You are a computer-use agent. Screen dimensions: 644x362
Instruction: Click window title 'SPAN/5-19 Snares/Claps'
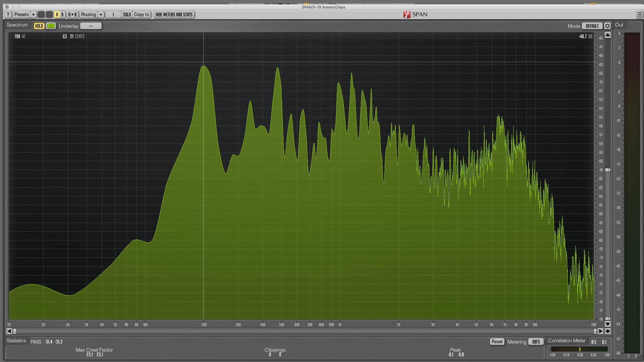pyautogui.click(x=323, y=7)
